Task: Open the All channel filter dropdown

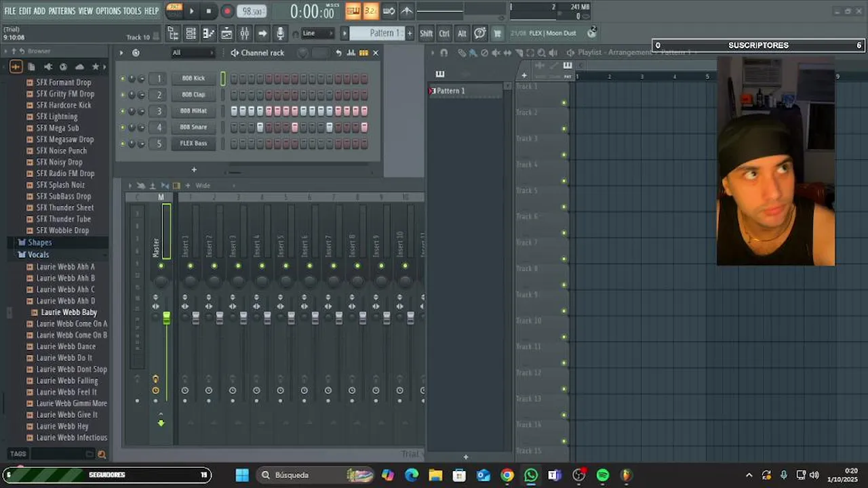Action: click(193, 53)
